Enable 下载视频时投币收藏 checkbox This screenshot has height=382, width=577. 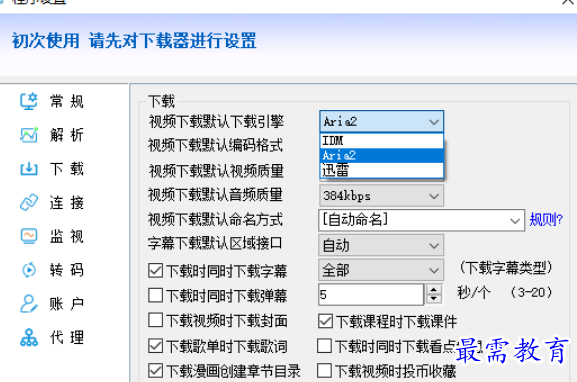(x=325, y=371)
